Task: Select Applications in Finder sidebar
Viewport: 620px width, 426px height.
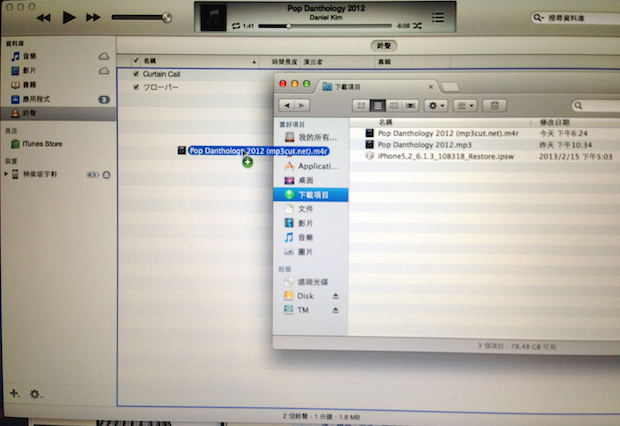Action: tap(312, 166)
